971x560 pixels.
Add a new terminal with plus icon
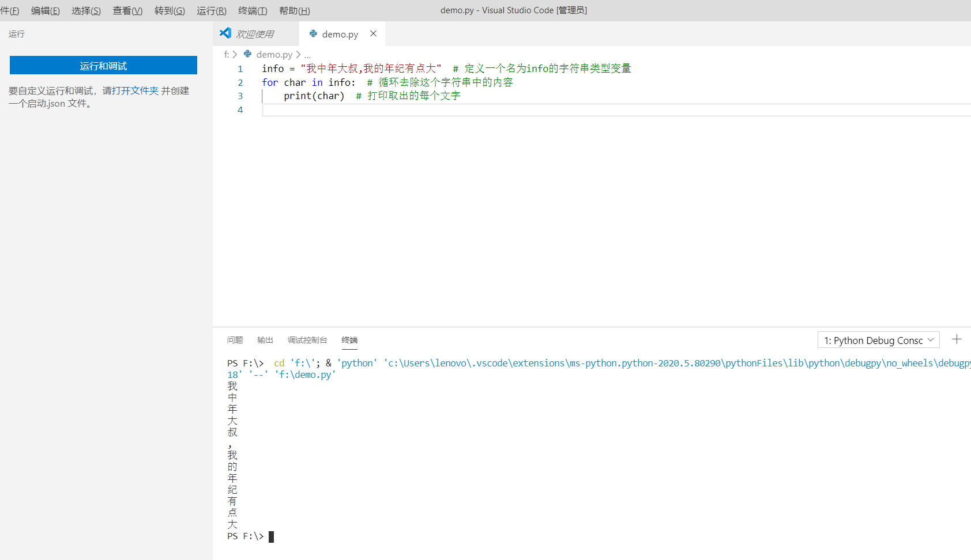pyautogui.click(x=957, y=339)
